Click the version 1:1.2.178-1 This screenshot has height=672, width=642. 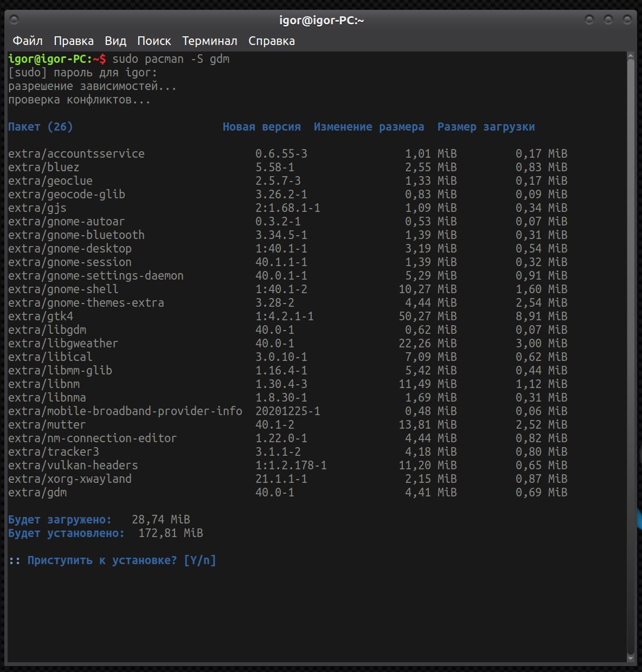[x=291, y=466]
